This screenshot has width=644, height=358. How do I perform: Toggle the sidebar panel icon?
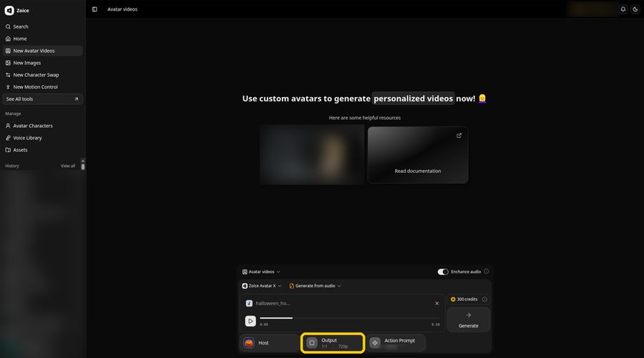pyautogui.click(x=94, y=9)
